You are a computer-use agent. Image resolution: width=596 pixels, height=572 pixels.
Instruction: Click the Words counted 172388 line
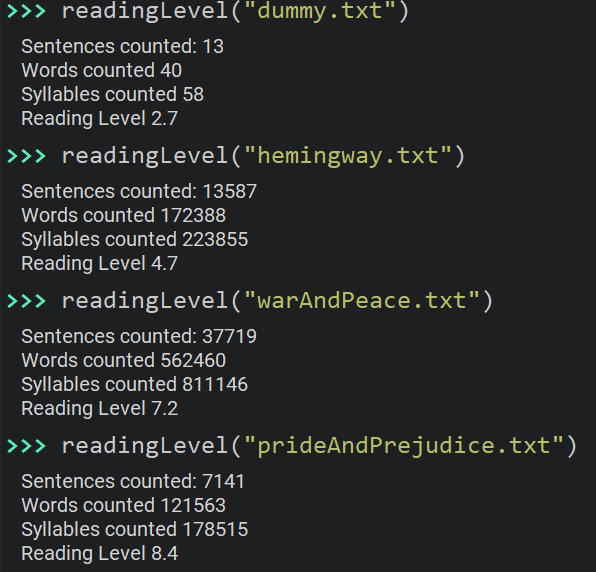coord(124,215)
